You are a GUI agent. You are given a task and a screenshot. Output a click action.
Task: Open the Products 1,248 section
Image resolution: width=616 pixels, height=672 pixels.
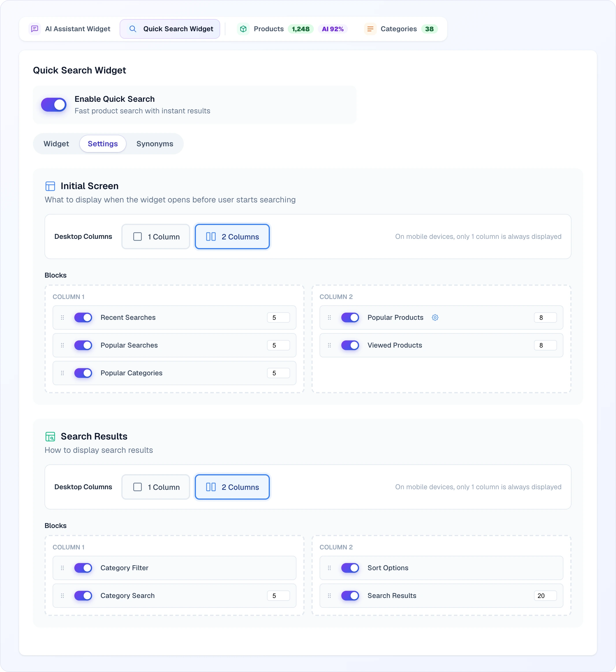293,29
